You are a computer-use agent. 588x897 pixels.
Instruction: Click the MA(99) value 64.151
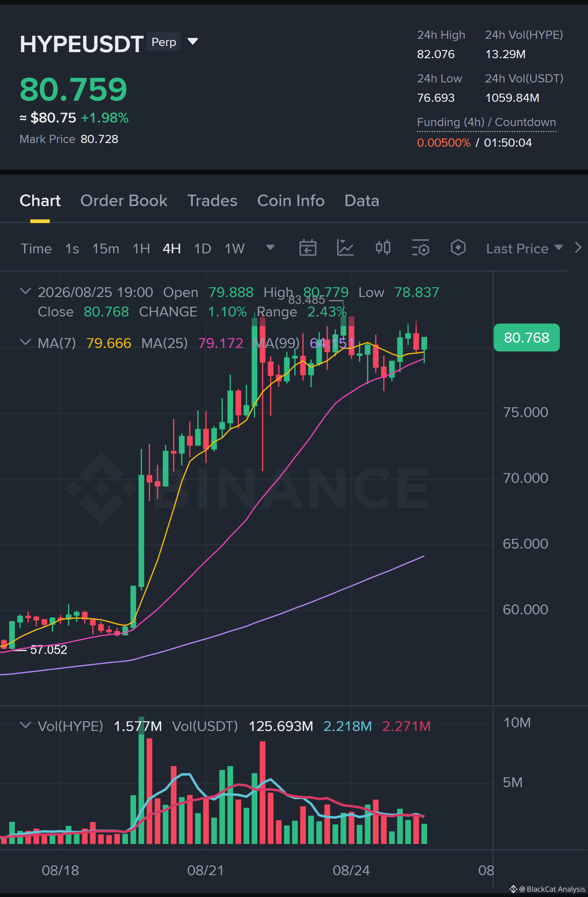click(332, 343)
